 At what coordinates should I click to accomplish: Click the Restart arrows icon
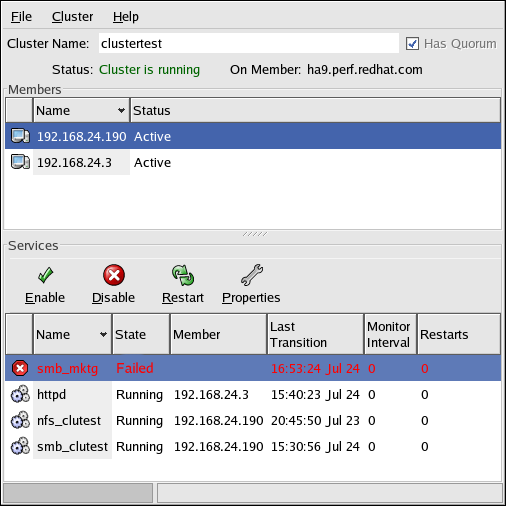(183, 275)
